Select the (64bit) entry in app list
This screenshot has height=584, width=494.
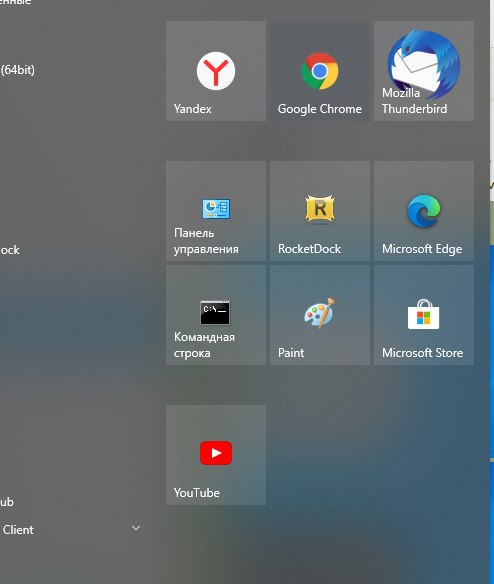18,70
